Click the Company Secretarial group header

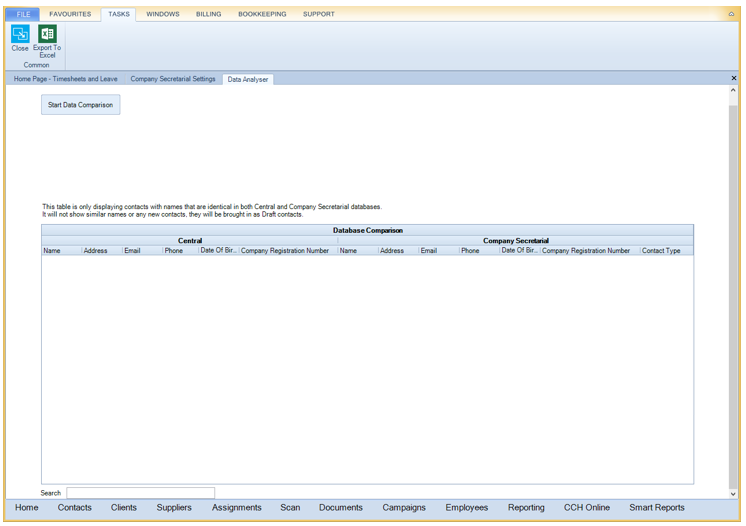(516, 241)
